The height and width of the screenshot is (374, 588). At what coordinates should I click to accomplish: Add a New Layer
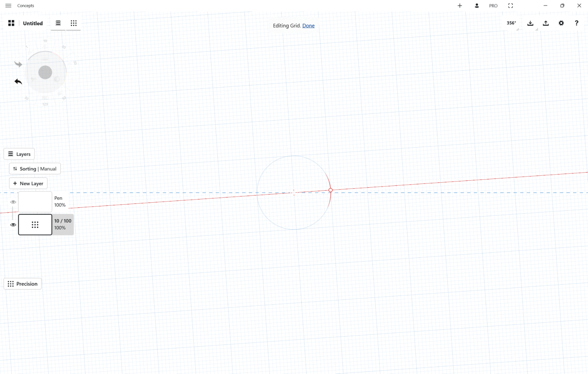tap(28, 183)
